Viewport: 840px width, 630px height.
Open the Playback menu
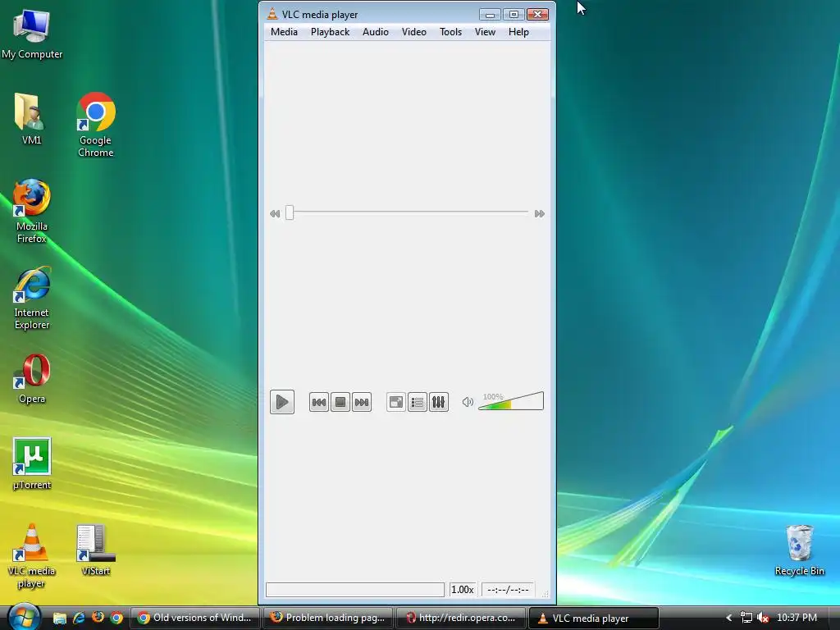(x=330, y=32)
